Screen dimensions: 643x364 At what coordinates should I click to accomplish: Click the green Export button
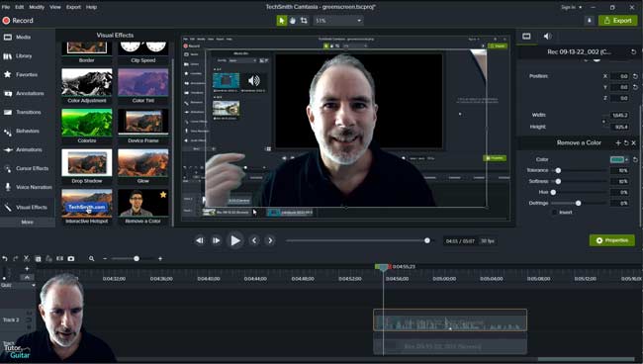click(x=618, y=21)
